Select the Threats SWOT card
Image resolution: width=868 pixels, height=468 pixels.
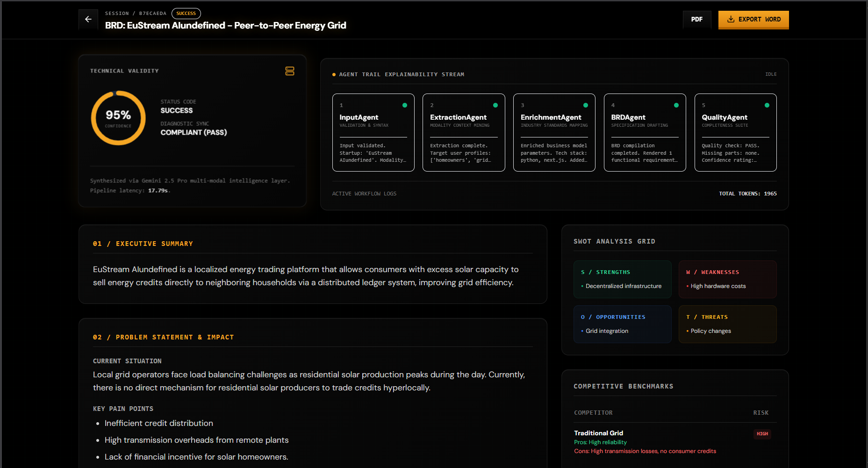tap(728, 324)
